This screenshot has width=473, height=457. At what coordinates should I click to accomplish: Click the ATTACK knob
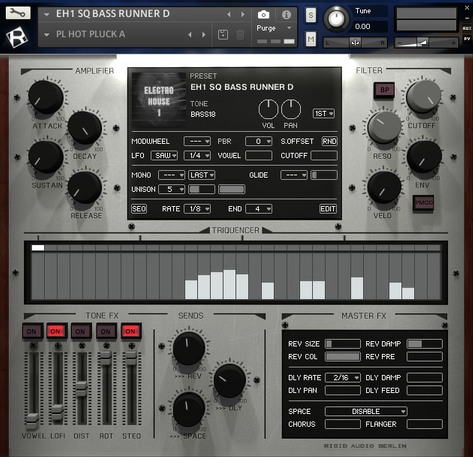click(46, 97)
